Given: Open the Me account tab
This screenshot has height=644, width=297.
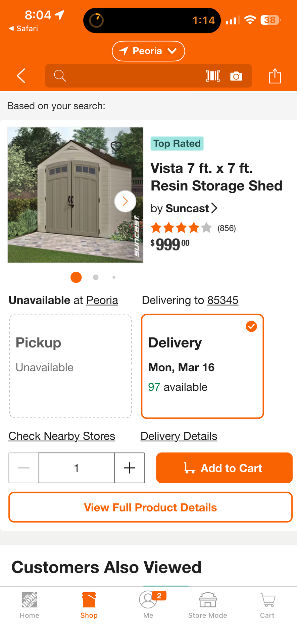Looking at the screenshot, I should (148, 605).
